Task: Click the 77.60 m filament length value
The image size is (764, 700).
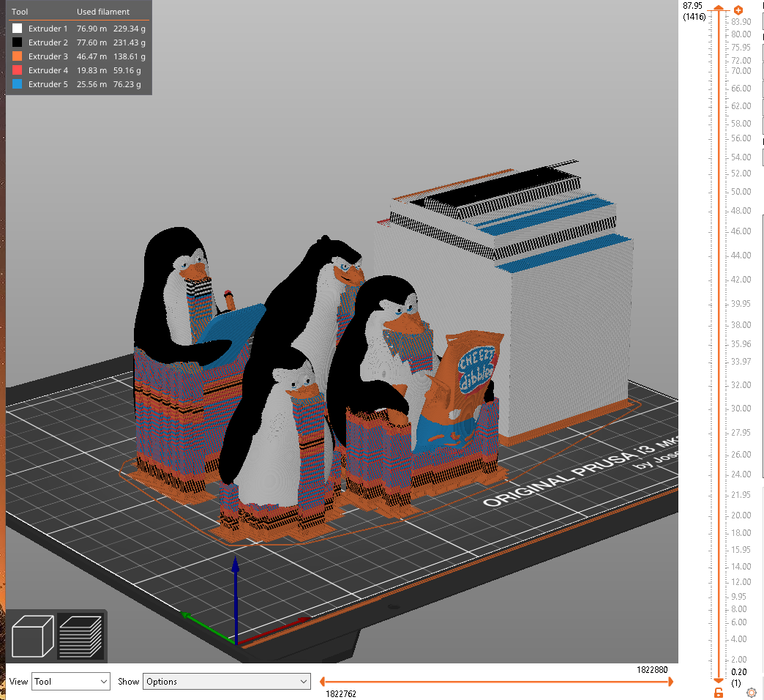Action: tap(91, 42)
